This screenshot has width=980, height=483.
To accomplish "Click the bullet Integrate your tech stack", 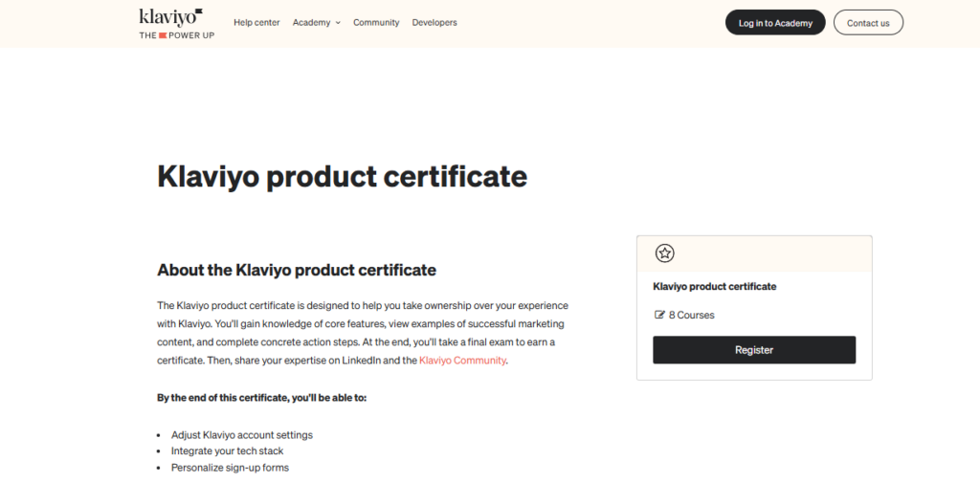I will tap(228, 451).
